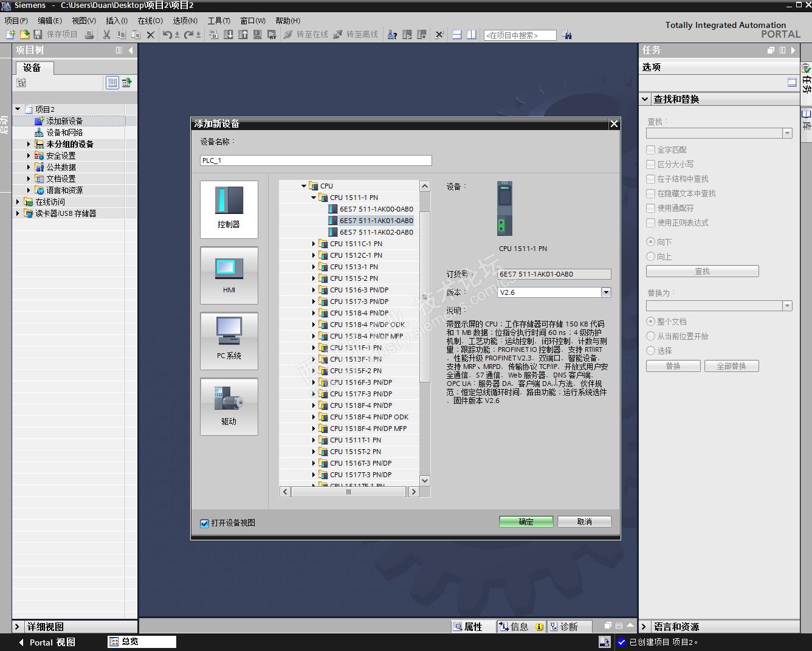Click the Print icon in the toolbar
Image resolution: width=812 pixels, height=651 pixels.
pyautogui.click(x=89, y=35)
